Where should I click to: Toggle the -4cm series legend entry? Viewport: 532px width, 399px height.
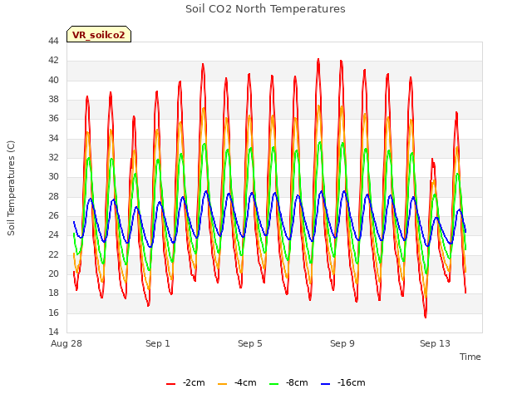(x=237, y=382)
